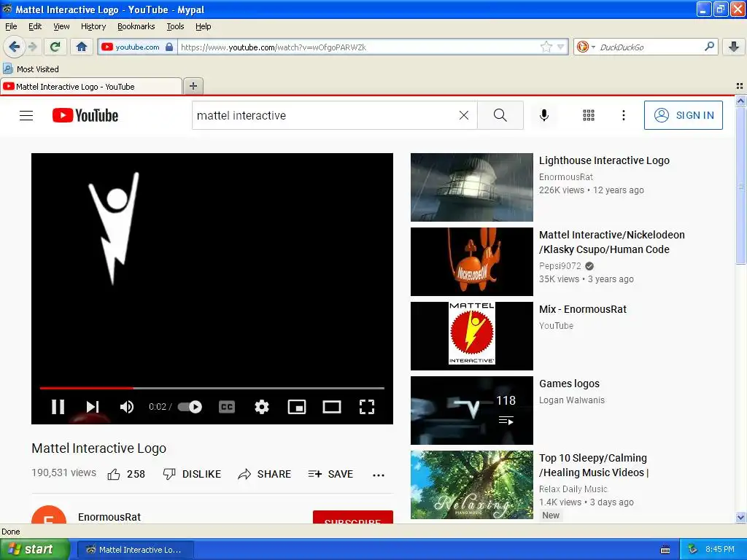Open Top 10 Sleepy/Calming video thumbnail
This screenshot has height=560, width=747.
click(472, 485)
